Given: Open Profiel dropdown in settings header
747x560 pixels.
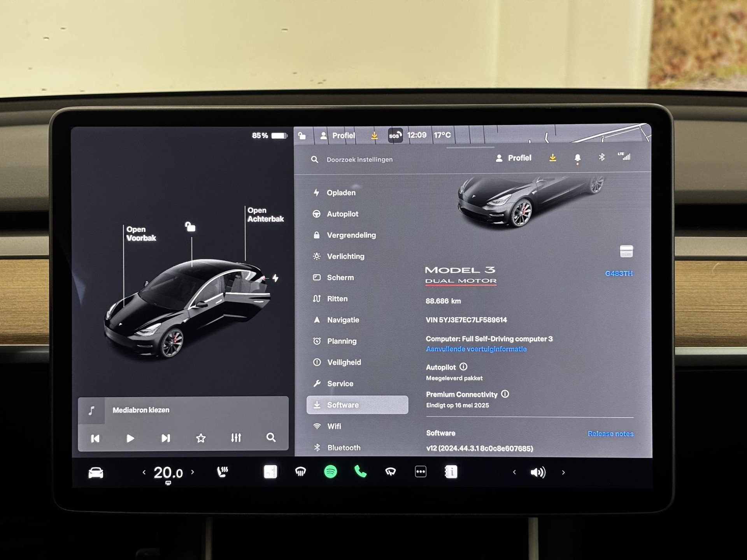Looking at the screenshot, I should [513, 158].
